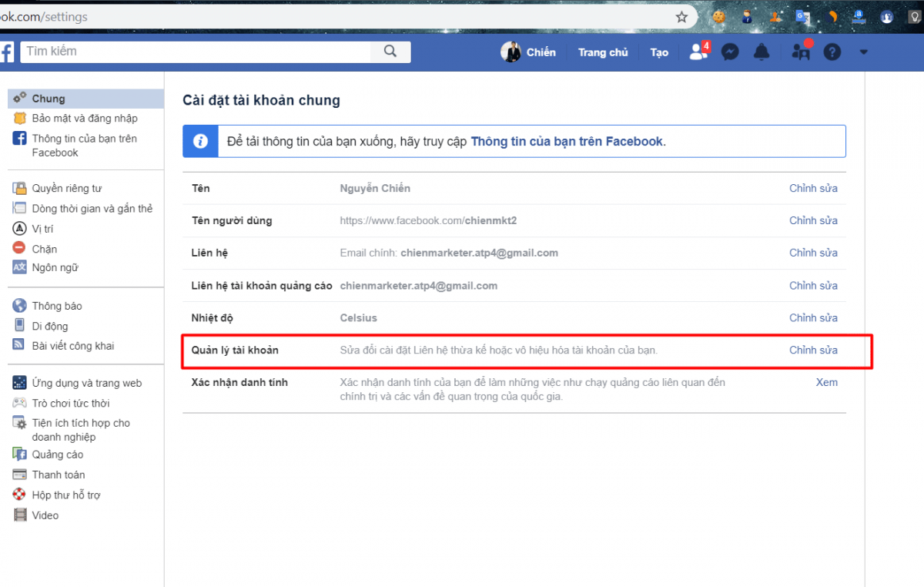Click the search magnifier button
The height and width of the screenshot is (587, 924).
pos(390,52)
